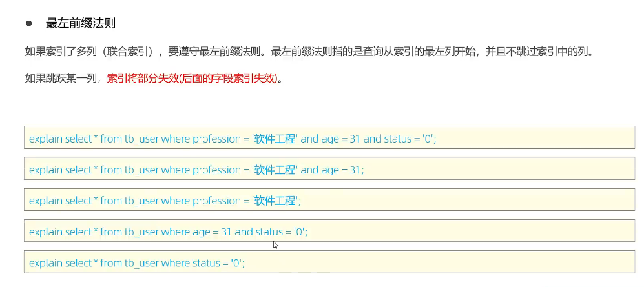The image size is (644, 287).
Task: Click '软件工程' in the first query
Action: pos(274,139)
